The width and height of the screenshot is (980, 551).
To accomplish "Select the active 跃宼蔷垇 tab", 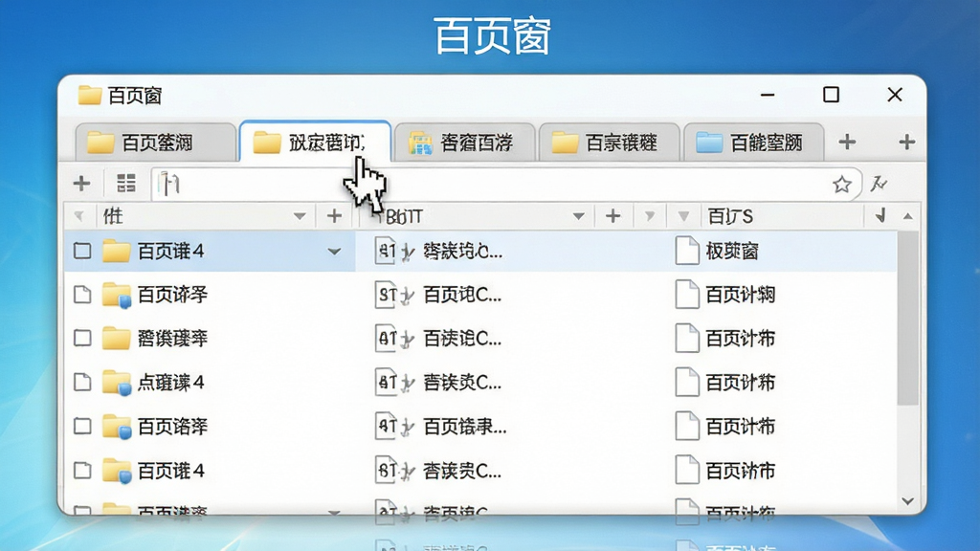I will coord(316,142).
